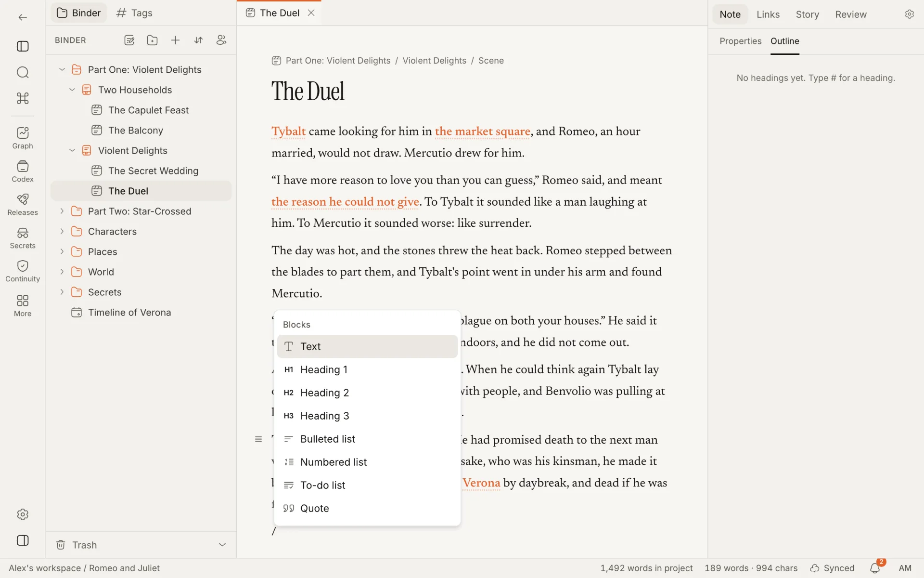924x578 pixels.
Task: Choose Bulleted list block
Action: click(367, 439)
